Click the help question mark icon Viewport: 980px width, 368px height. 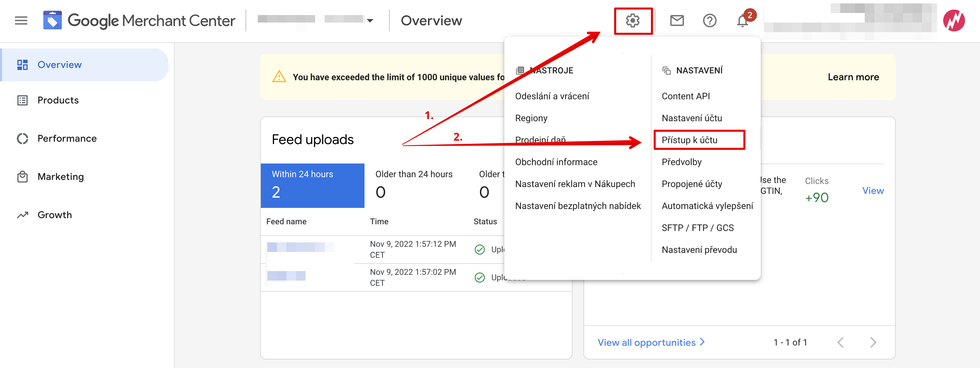[x=709, y=20]
